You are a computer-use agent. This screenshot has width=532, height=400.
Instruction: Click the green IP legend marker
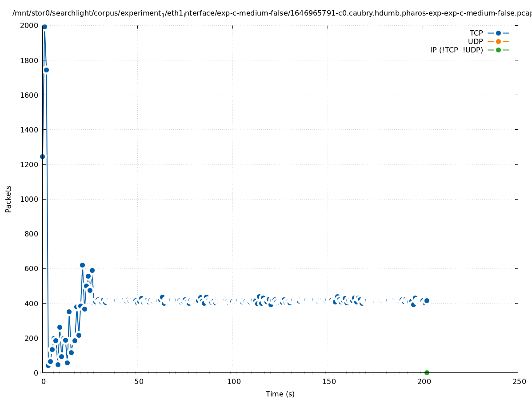coord(498,50)
